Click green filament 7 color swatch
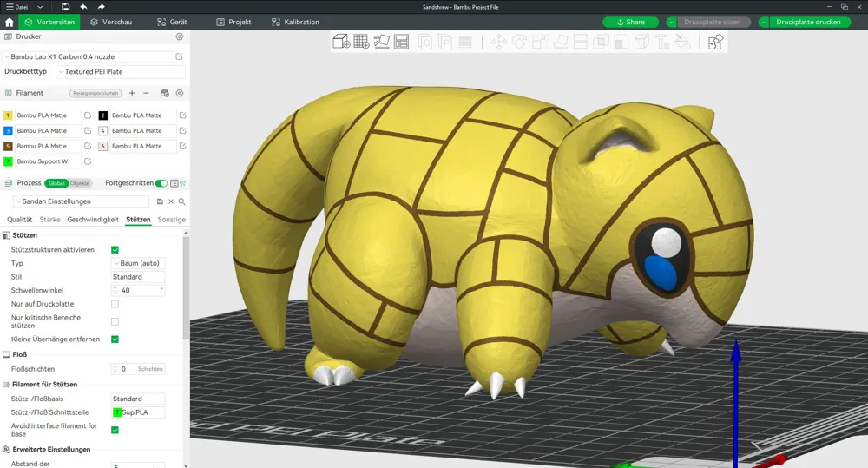The height and width of the screenshot is (468, 868). click(8, 161)
